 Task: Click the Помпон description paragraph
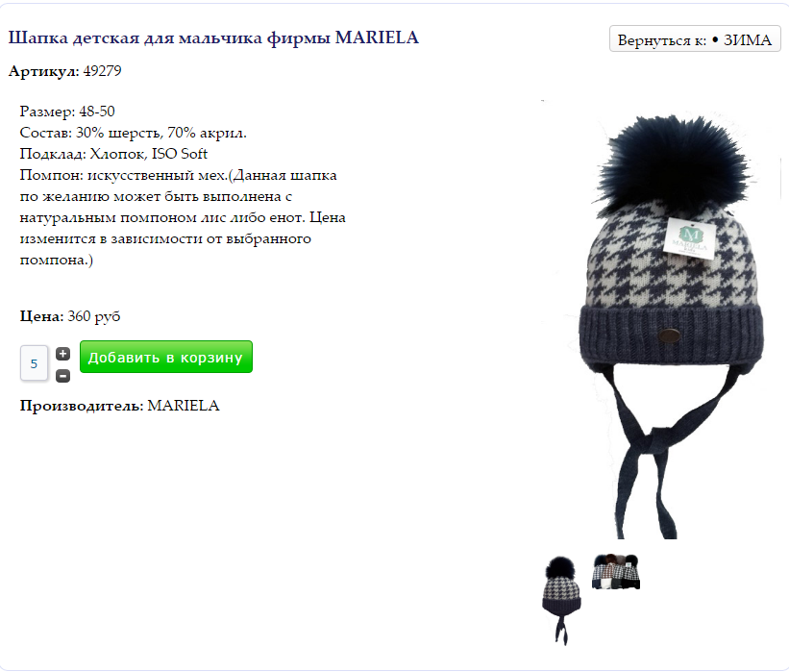click(x=183, y=217)
